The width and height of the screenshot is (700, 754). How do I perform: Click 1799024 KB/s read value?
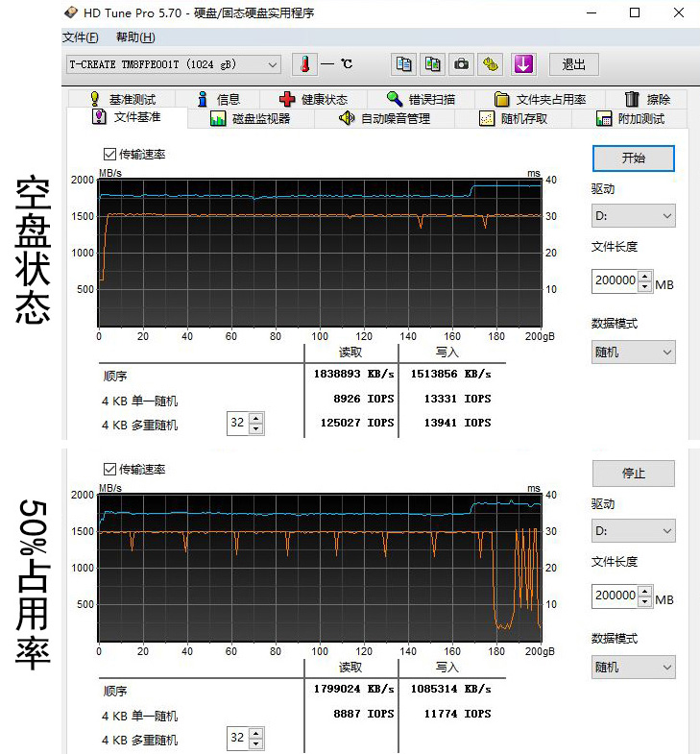point(354,689)
